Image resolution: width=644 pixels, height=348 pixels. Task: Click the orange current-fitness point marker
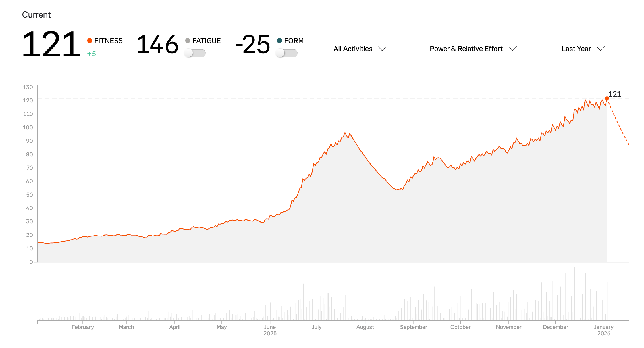point(607,98)
